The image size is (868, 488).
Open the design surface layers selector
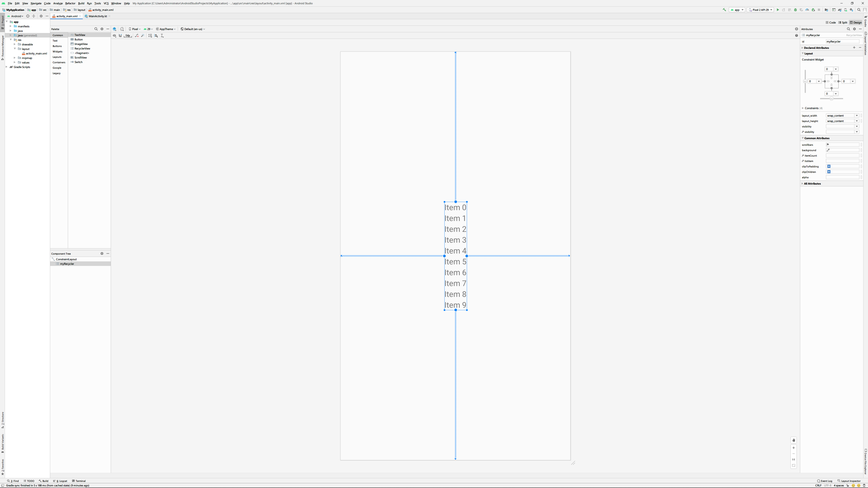coord(115,29)
